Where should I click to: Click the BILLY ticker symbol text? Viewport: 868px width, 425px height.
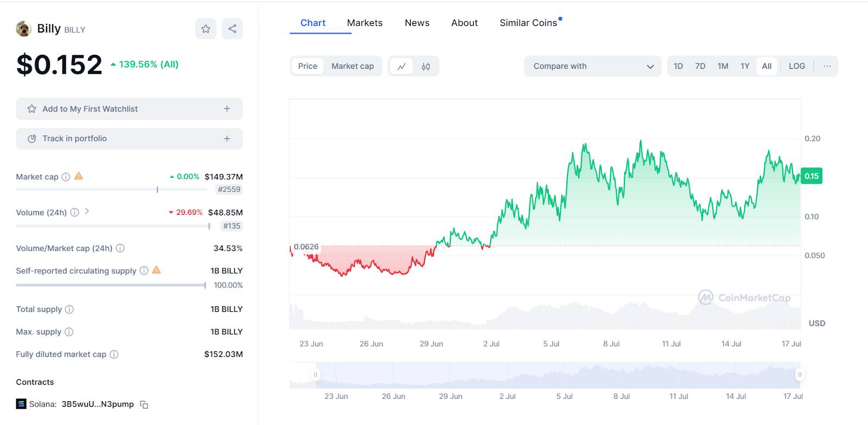coord(75,30)
